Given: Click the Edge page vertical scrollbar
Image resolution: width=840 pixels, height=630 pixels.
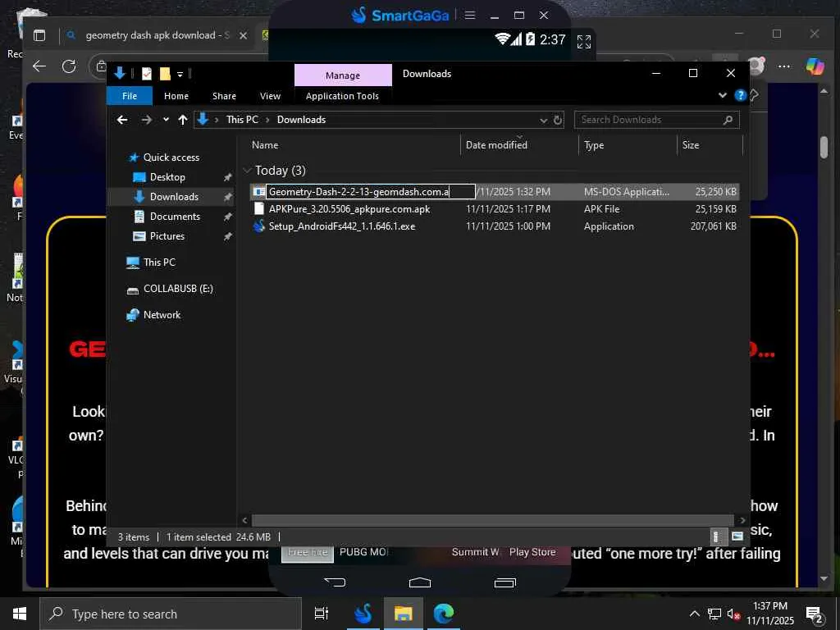Looking at the screenshot, I should pyautogui.click(x=824, y=146).
